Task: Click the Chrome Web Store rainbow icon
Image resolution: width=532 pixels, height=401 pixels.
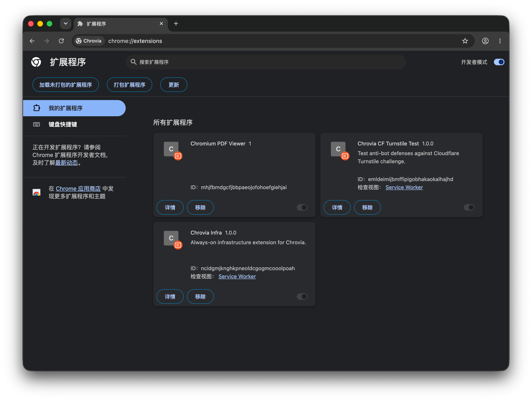Action: tap(36, 192)
